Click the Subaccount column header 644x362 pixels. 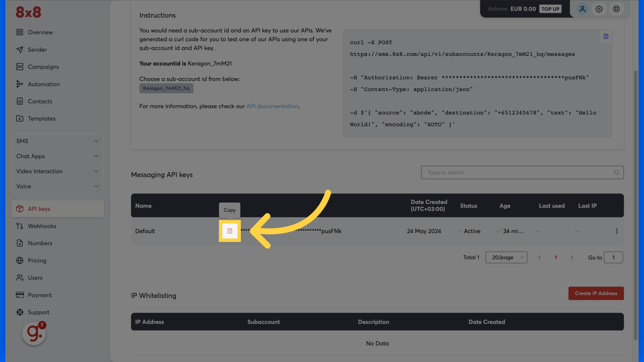(264, 322)
